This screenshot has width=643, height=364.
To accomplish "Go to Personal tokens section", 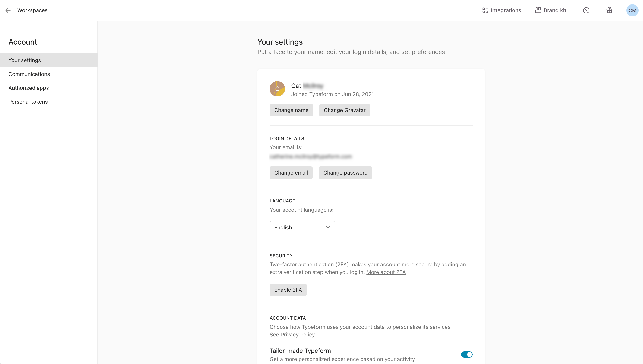I will coord(28,102).
